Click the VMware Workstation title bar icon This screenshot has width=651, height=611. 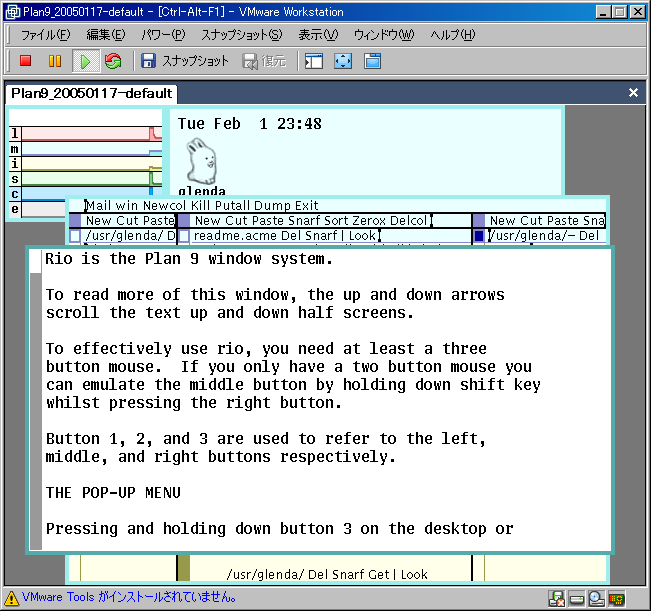(x=12, y=12)
